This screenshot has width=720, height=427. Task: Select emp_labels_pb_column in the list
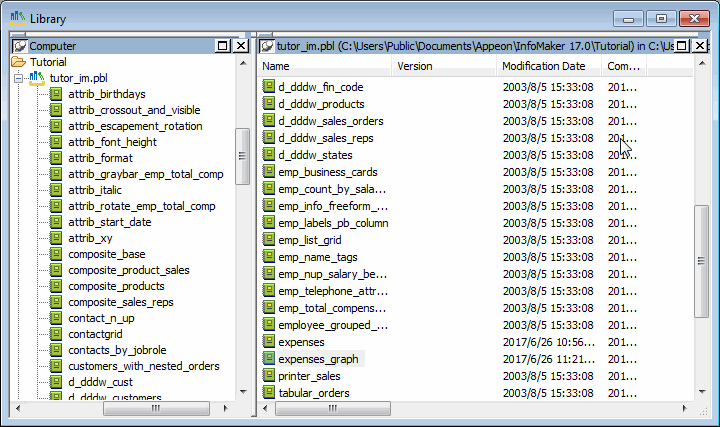pos(333,223)
